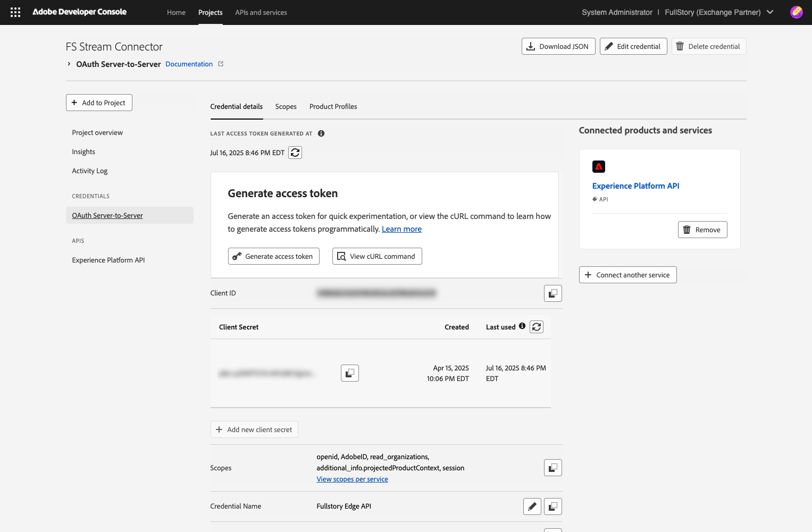Click the FS Stream Connector project title
Image resolution: width=812 pixels, height=532 pixels.
tap(114, 47)
